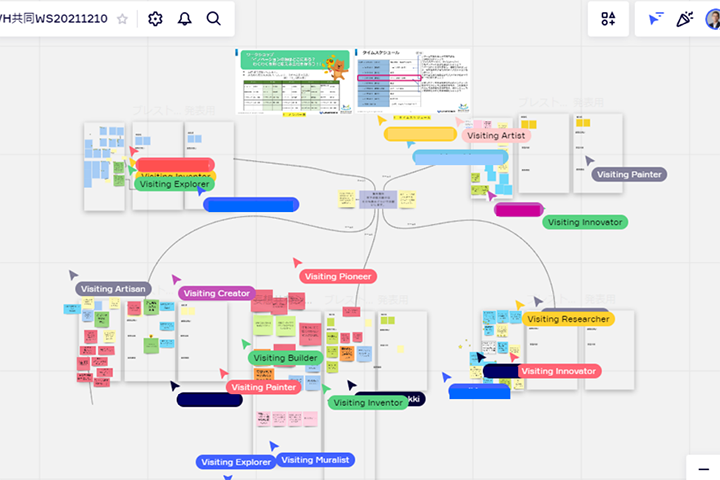Toggle collaborator cursors visibility
The height and width of the screenshot is (480, 720).
coord(655,19)
